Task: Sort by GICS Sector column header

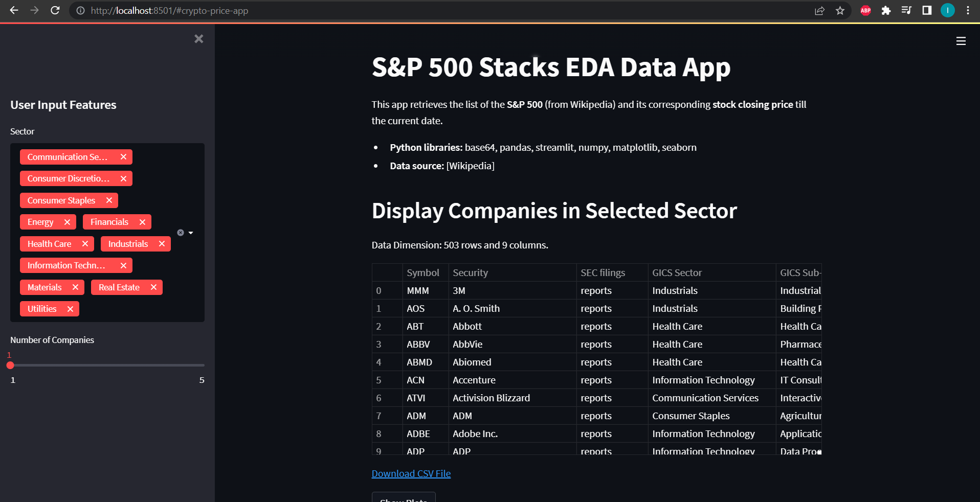Action: pyautogui.click(x=712, y=272)
